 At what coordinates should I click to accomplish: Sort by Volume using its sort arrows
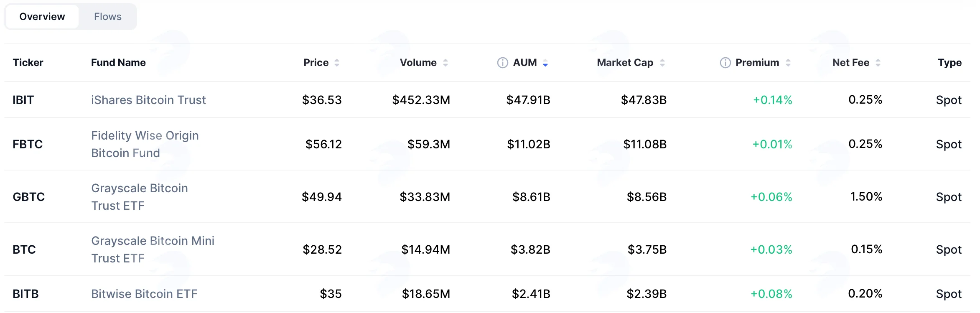coord(445,63)
